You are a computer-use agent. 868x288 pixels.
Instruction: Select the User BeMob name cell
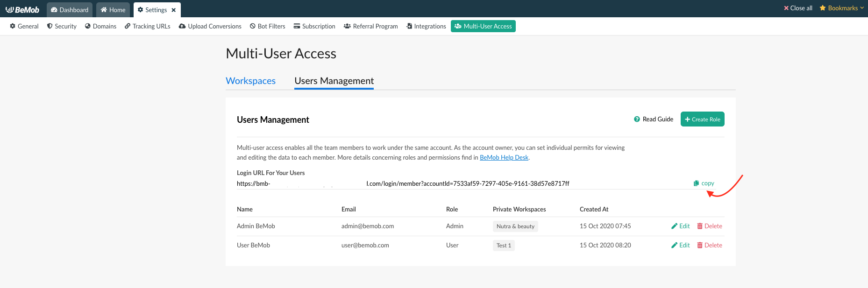point(253,245)
